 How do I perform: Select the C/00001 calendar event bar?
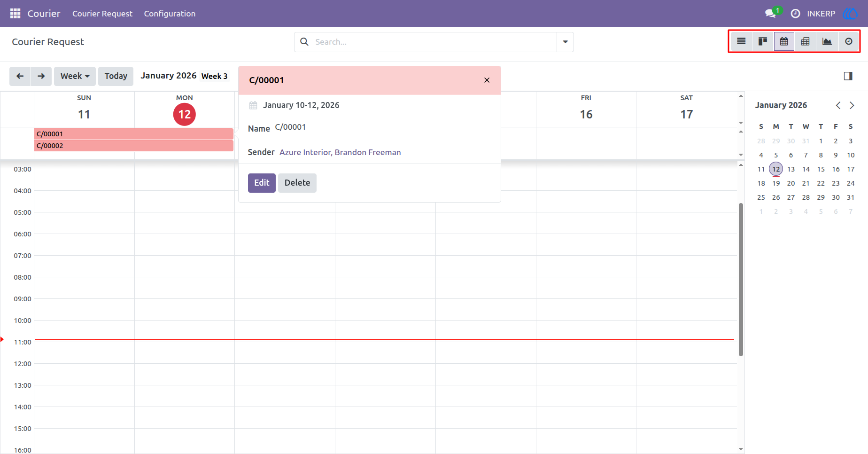tap(134, 134)
